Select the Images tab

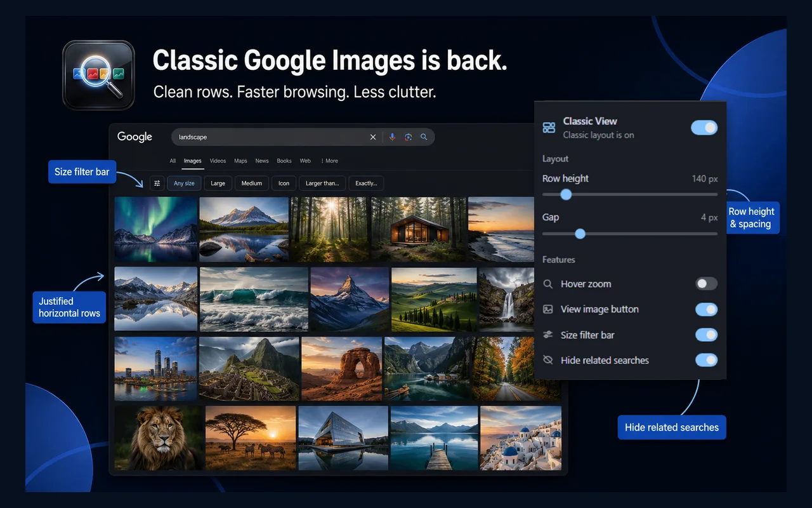point(193,161)
